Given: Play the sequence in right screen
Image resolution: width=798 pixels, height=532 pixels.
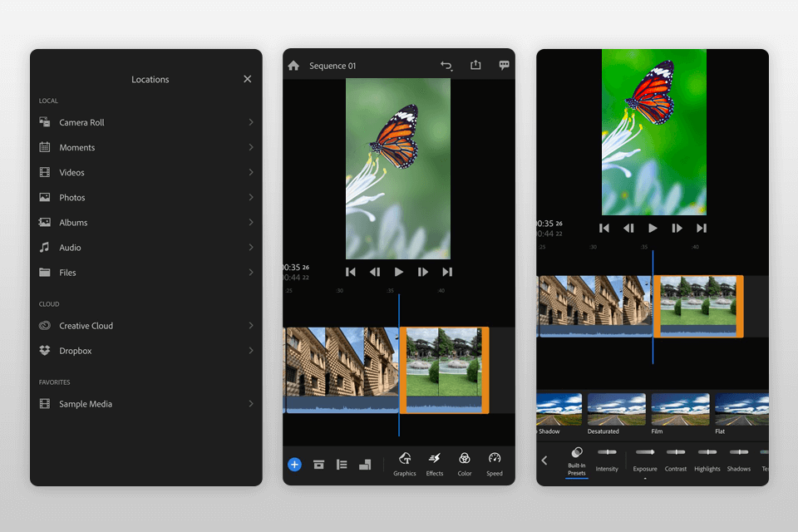Looking at the screenshot, I should click(x=653, y=228).
